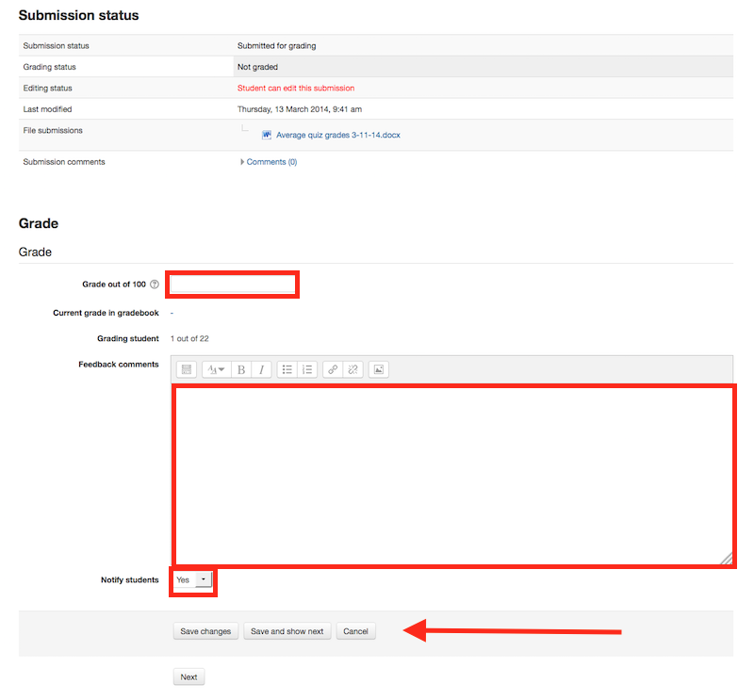Toggle italic formatting

(x=261, y=369)
